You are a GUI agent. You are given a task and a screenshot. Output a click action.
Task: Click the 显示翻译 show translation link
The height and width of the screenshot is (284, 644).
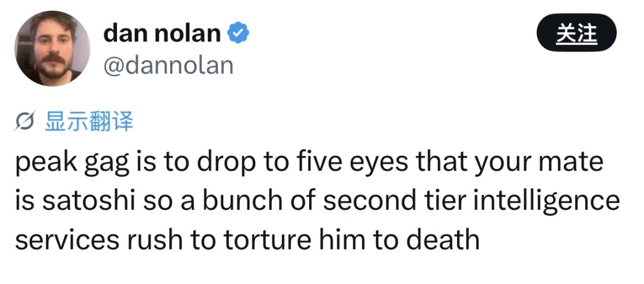pyautogui.click(x=90, y=122)
